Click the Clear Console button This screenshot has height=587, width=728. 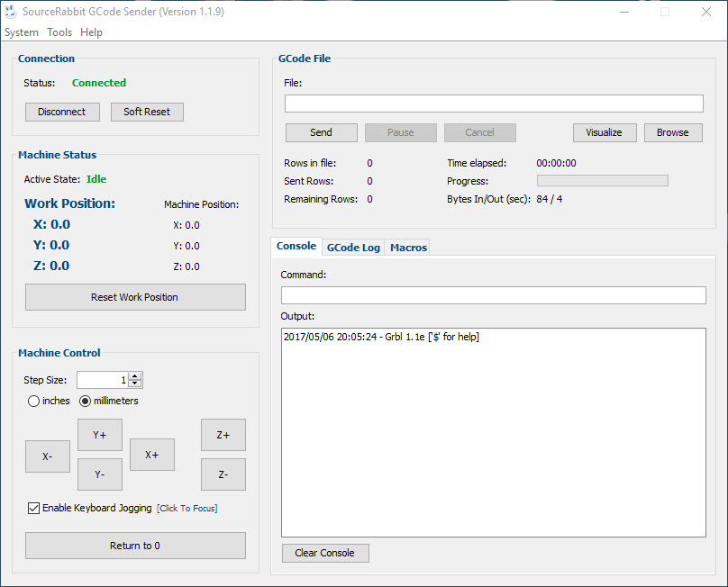click(325, 553)
